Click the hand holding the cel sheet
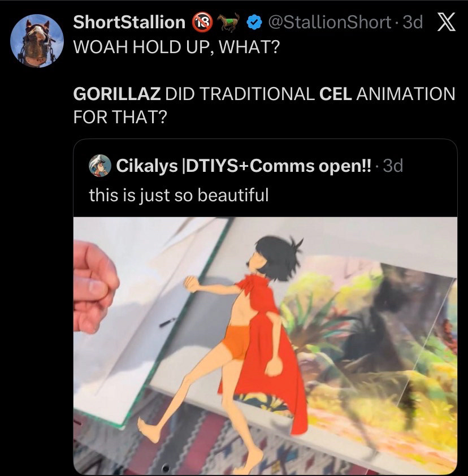Screen dimensions: 468x476 pyautogui.click(x=96, y=287)
